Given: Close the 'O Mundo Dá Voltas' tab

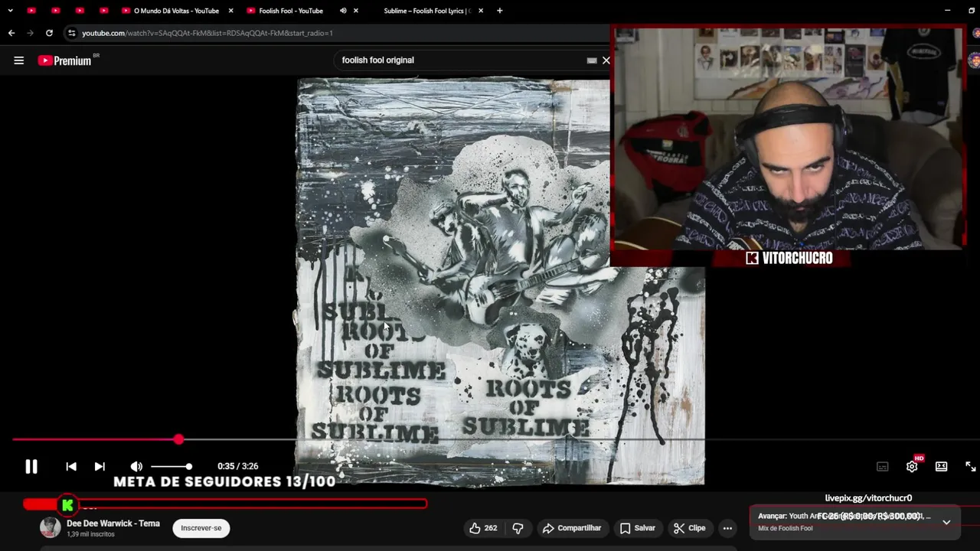Looking at the screenshot, I should click(230, 11).
